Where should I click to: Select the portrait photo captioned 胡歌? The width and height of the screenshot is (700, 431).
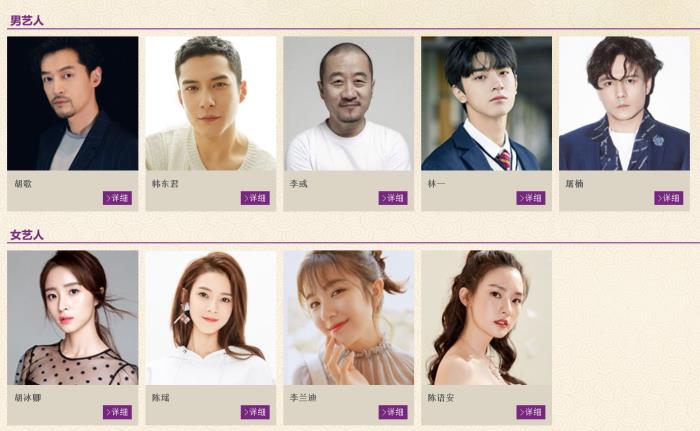point(73,103)
